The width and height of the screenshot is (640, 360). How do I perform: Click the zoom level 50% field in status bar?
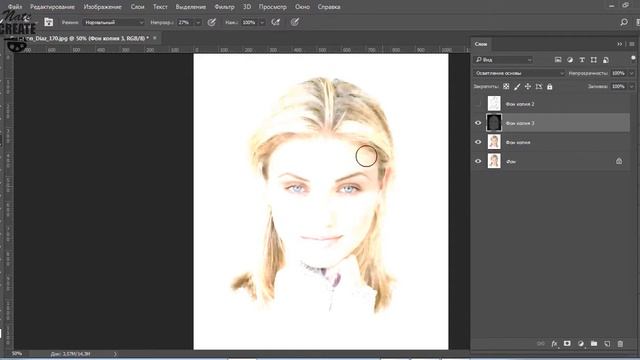[x=17, y=353]
